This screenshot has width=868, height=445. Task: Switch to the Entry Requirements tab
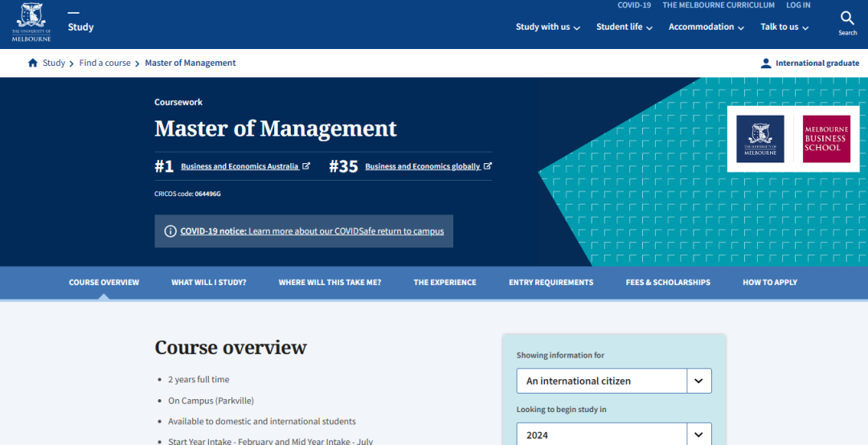(x=551, y=283)
